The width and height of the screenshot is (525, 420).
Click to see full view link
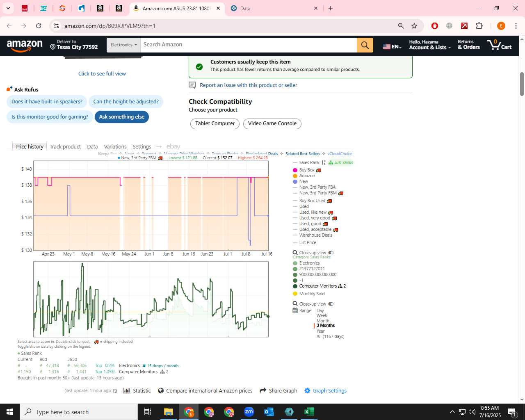(102, 73)
